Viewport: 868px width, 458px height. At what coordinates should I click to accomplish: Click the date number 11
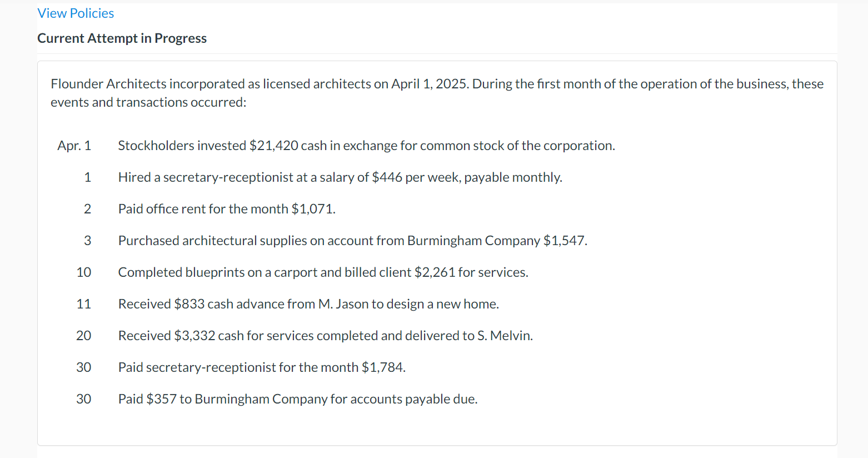[x=83, y=304]
